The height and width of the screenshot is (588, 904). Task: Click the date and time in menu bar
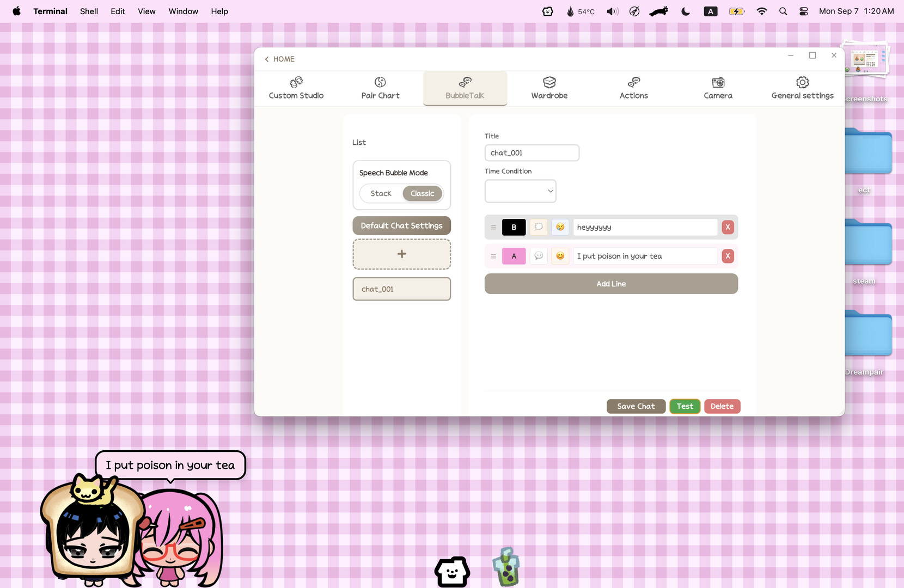click(856, 11)
